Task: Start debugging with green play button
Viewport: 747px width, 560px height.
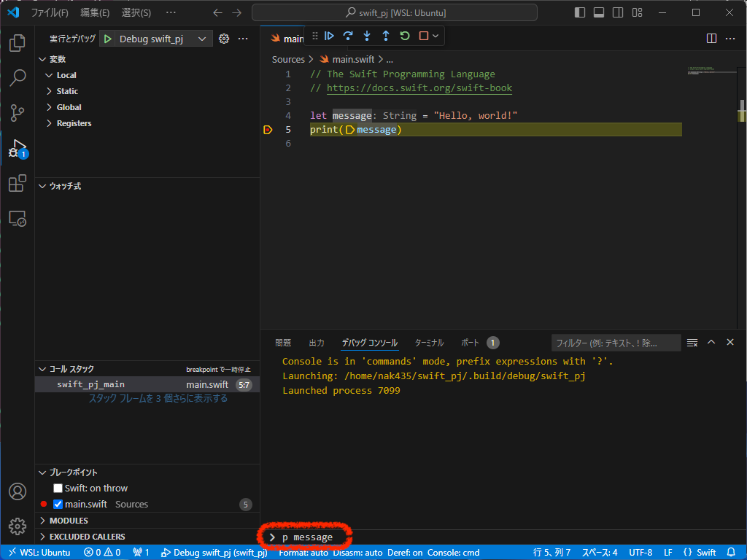Action: (x=108, y=39)
